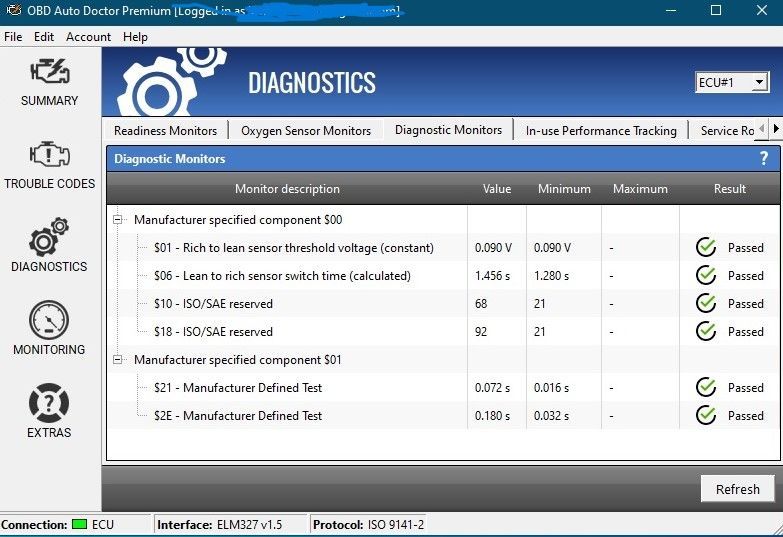The image size is (783, 537).
Task: Open the In-use Performance Tracking tab
Action: tap(601, 130)
